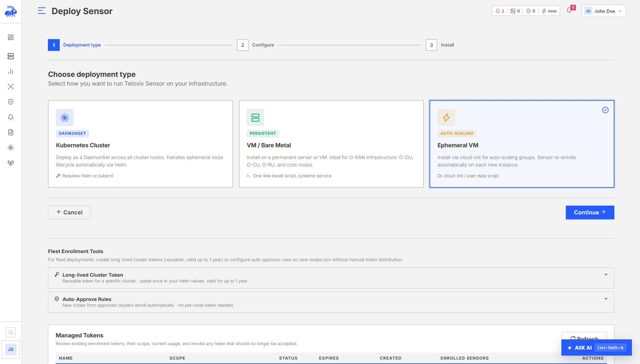Open the radio antenna sidebar icon
This screenshot has height=364, width=640.
pyautogui.click(x=11, y=163)
